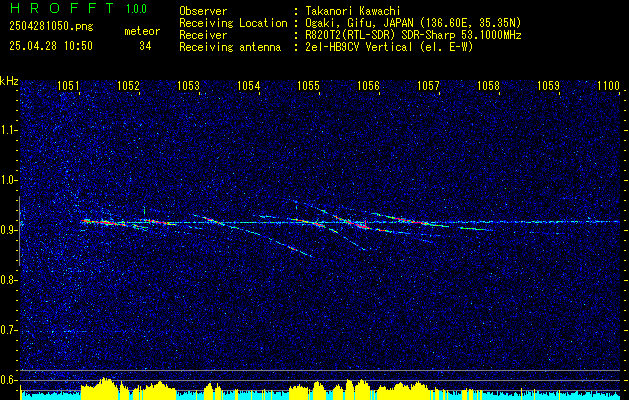Click the 0.6 kHz frequency label
629x400 pixels.
[x=8, y=380]
